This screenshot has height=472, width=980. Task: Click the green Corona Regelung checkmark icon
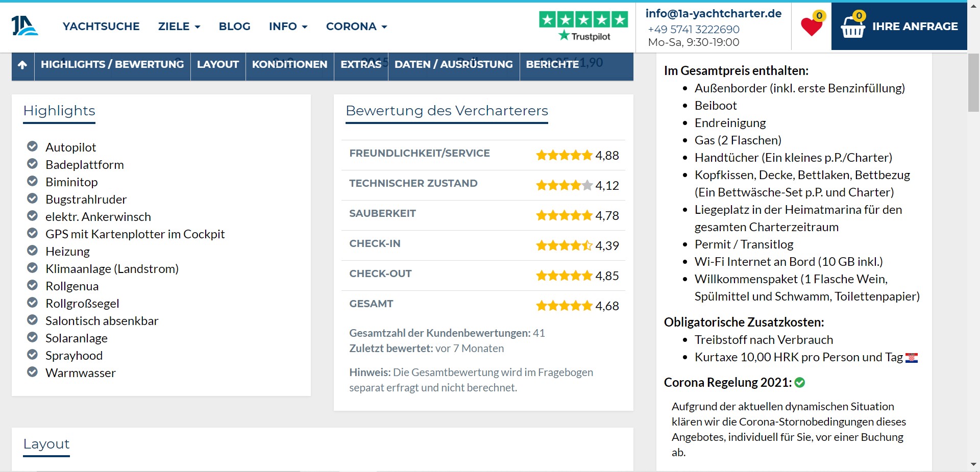(800, 383)
